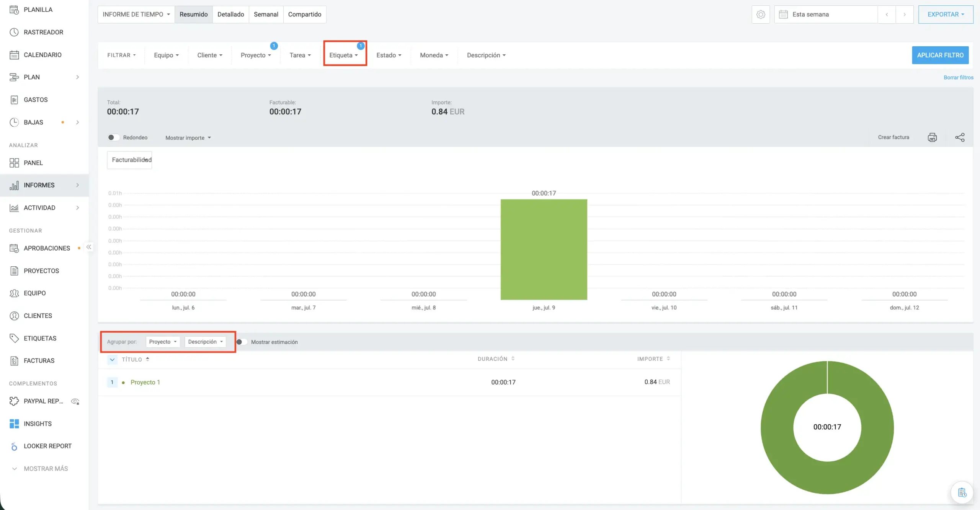This screenshot has width=980, height=510.
Task: Open the Etiqueta filter dropdown
Action: tap(344, 55)
